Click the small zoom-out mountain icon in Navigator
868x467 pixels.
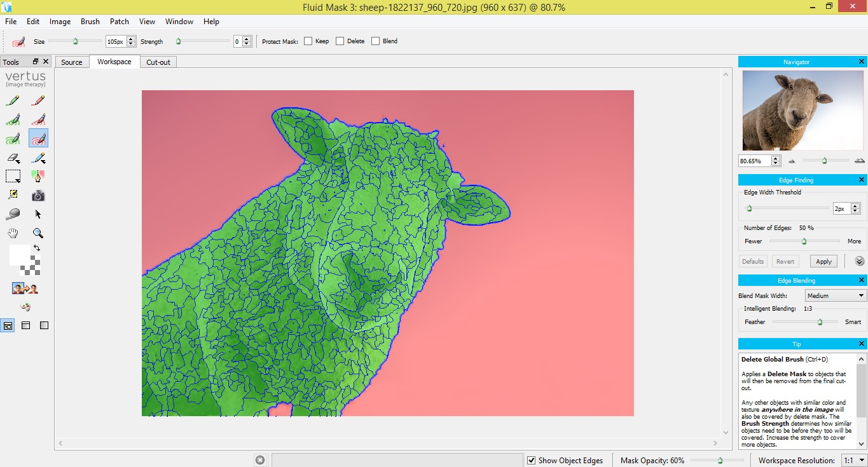click(x=792, y=161)
